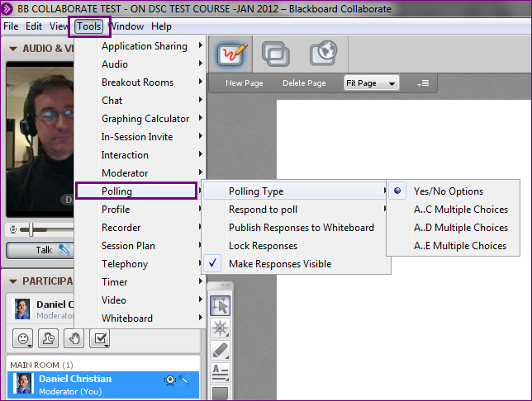Expand the Polling Type submenu
The height and width of the screenshot is (401, 532).
pyautogui.click(x=294, y=191)
